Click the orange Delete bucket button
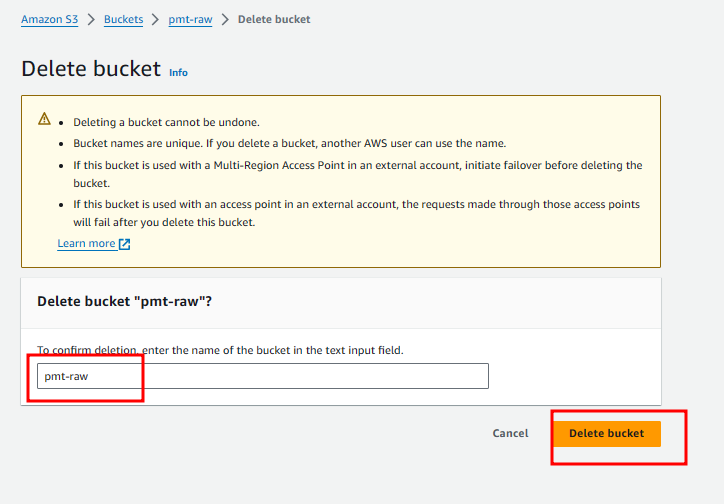Screen dimensions: 724x504 pos(607,433)
